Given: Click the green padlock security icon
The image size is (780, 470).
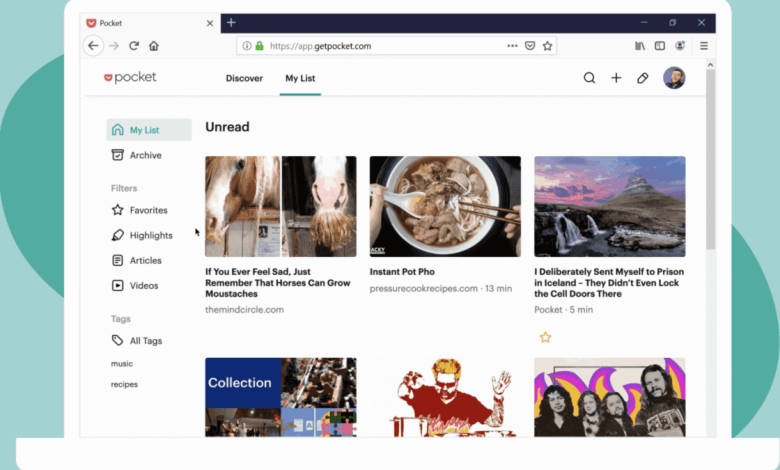Looking at the screenshot, I should (x=260, y=46).
